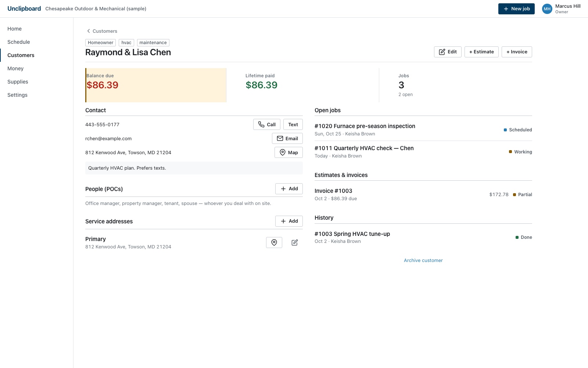
Task: Click the Partial invoice status
Action: point(523,194)
